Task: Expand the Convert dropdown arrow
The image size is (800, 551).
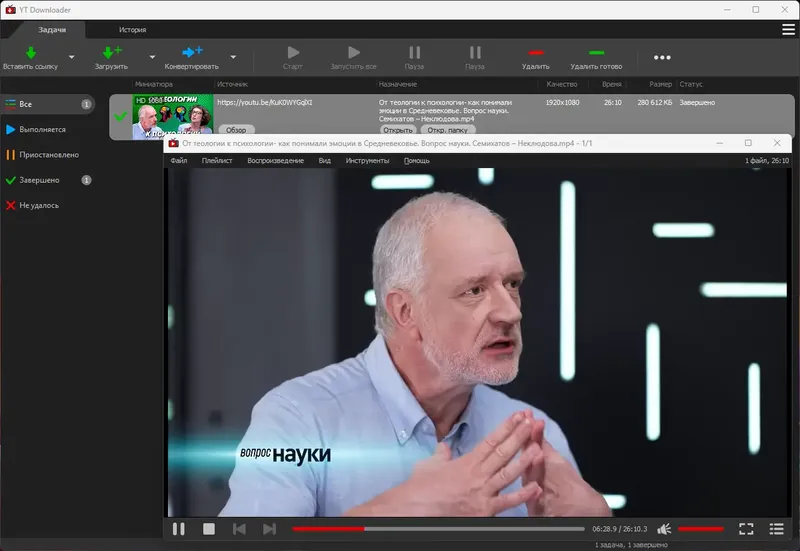Action: point(233,57)
